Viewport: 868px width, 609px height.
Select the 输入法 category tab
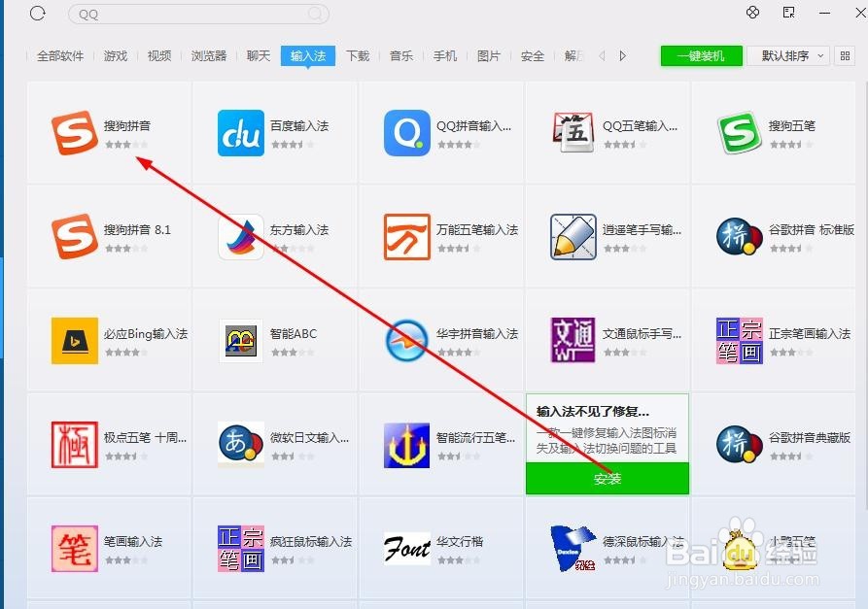coord(308,56)
